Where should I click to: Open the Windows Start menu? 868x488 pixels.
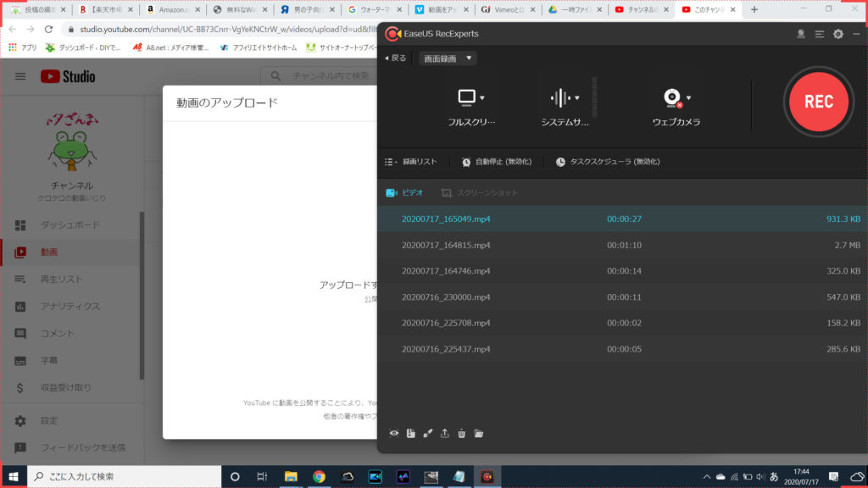click(14, 476)
